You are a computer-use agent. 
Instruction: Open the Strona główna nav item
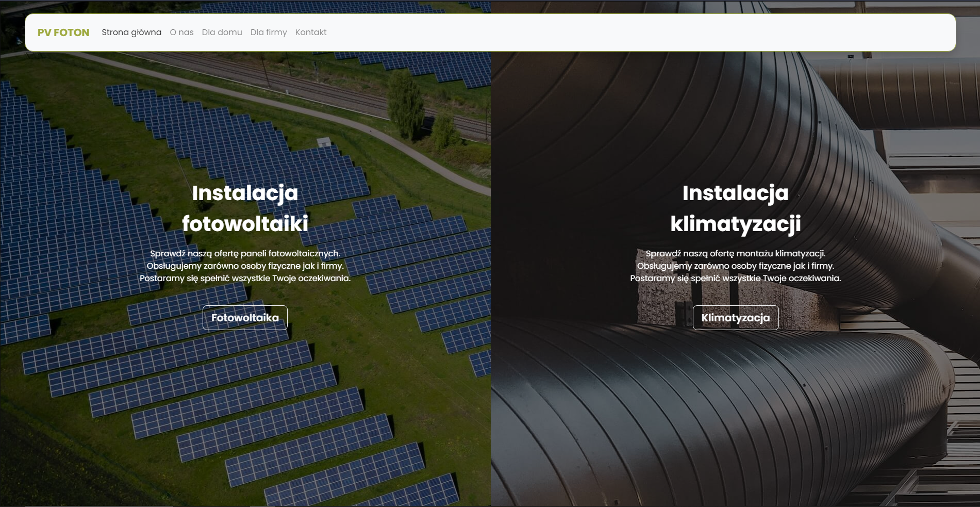(131, 32)
